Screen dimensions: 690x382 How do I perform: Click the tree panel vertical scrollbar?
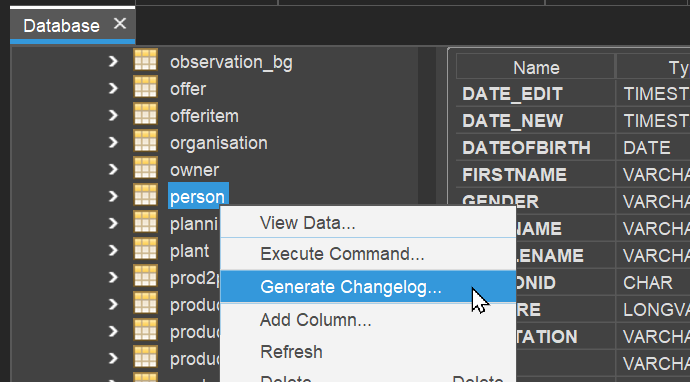(426, 215)
